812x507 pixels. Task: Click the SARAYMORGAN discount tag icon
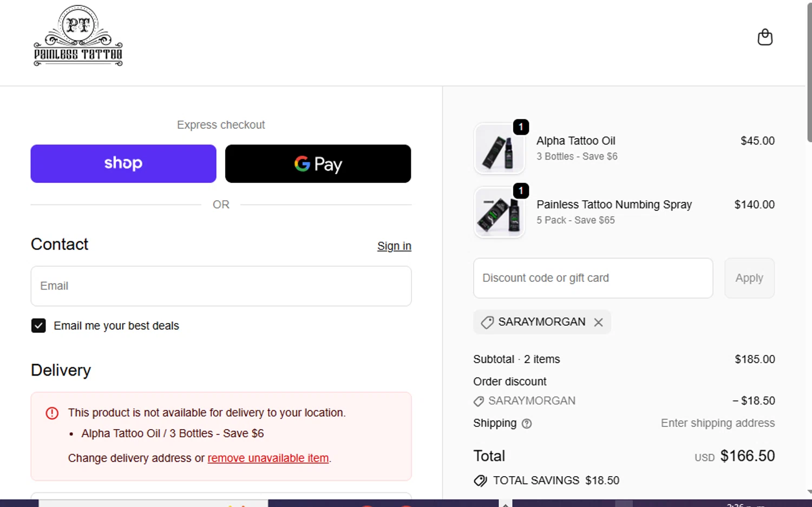[x=487, y=322]
